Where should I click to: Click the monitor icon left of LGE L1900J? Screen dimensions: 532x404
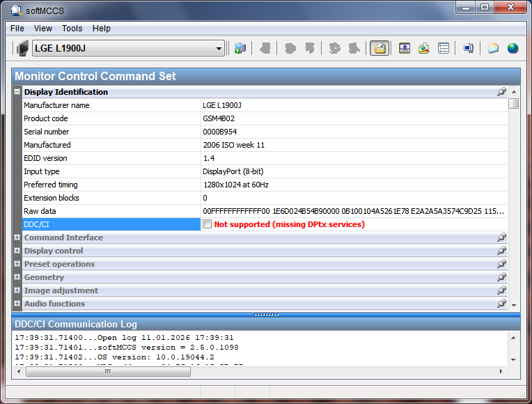(22, 48)
